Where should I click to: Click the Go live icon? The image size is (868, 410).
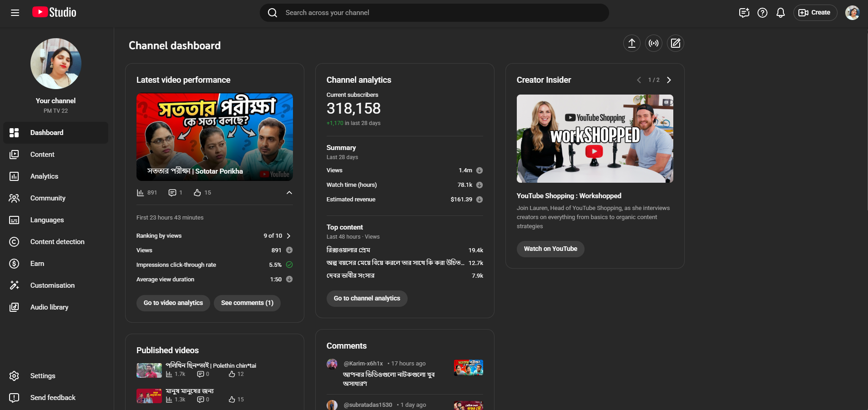click(654, 43)
